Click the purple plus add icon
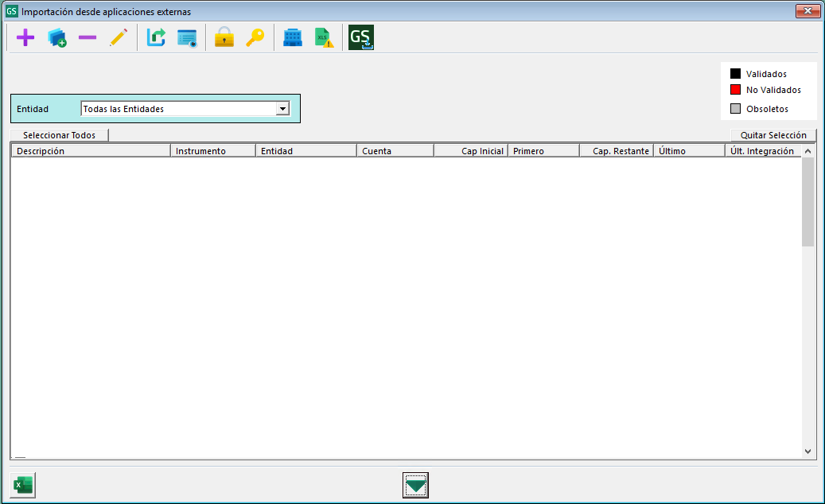Screen dimensions: 825x504 coord(25,38)
